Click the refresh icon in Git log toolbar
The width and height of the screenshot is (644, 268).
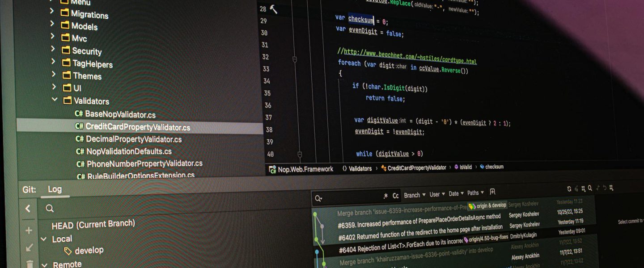569,189
